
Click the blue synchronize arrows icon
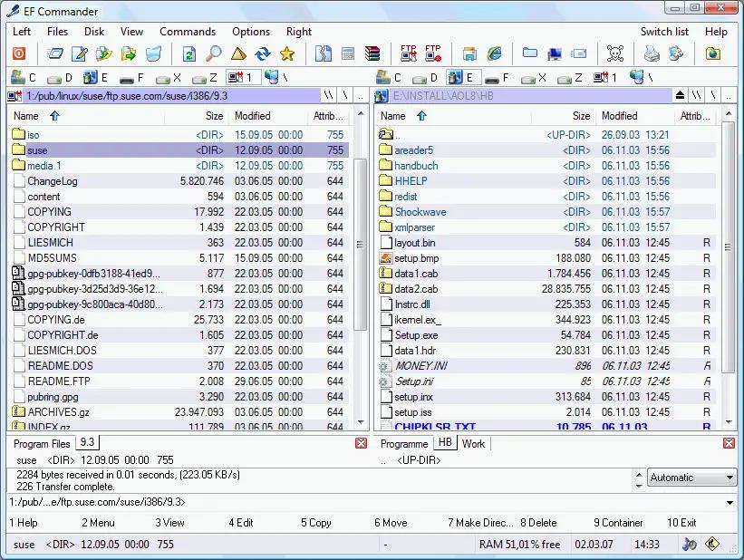(263, 54)
